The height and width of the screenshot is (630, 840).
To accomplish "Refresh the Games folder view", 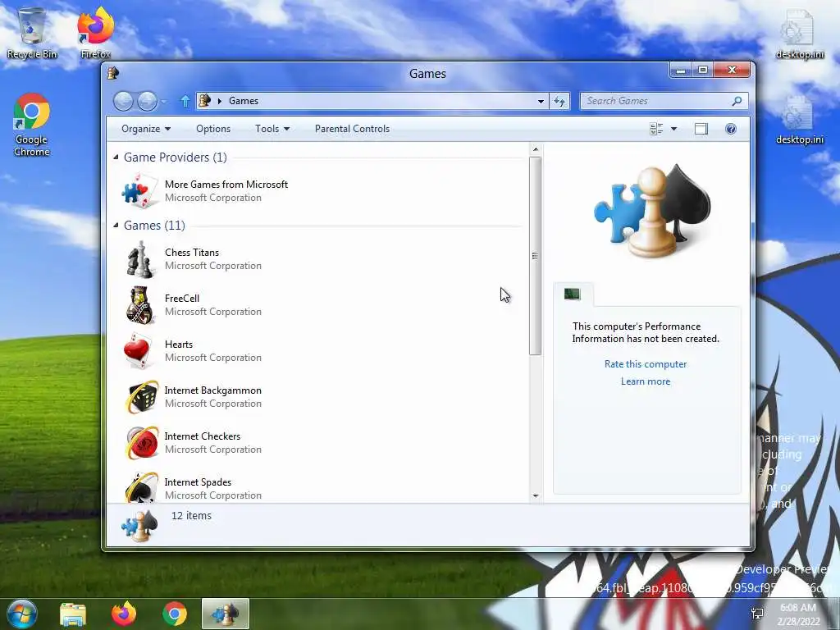I will pos(559,101).
